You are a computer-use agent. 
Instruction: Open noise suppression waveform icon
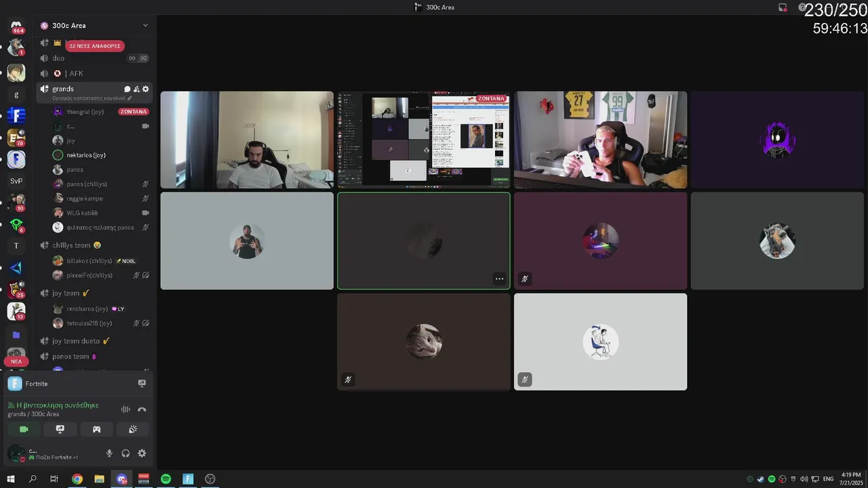125,409
